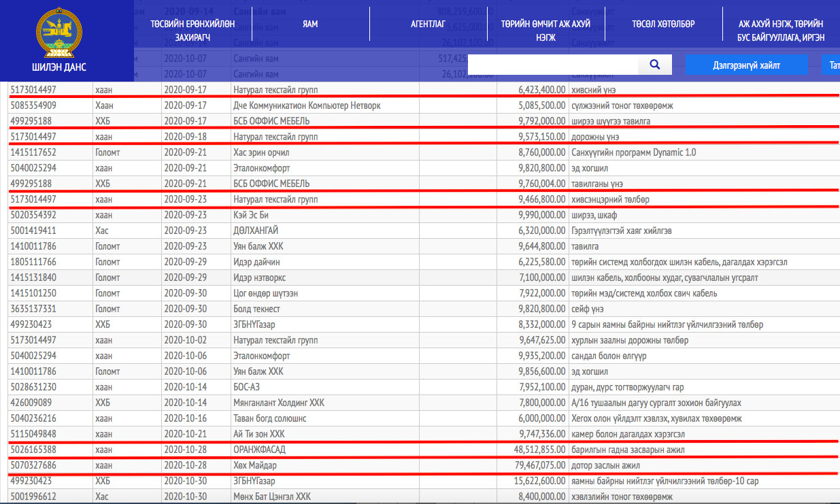Select account number 5028631230
The width and height of the screenshot is (840, 504).
(33, 387)
